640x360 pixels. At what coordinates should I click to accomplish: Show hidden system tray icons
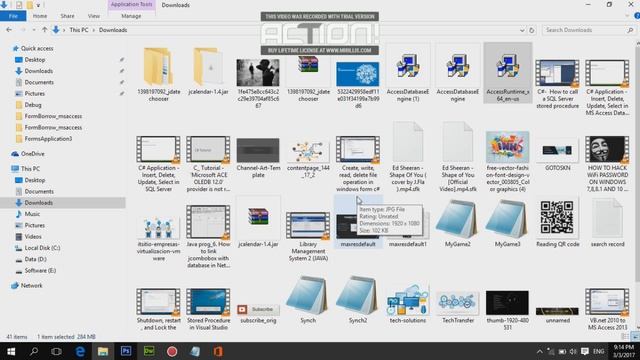(540, 351)
